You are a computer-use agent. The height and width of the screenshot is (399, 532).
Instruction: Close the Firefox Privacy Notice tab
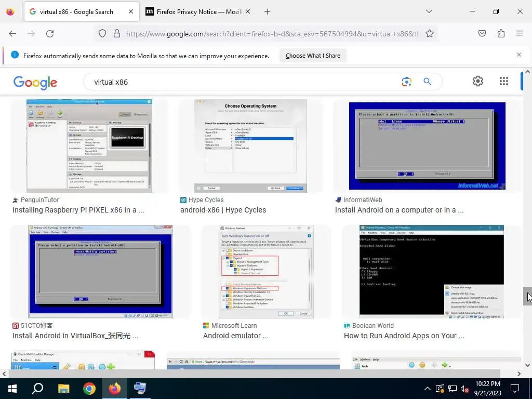[248, 11]
